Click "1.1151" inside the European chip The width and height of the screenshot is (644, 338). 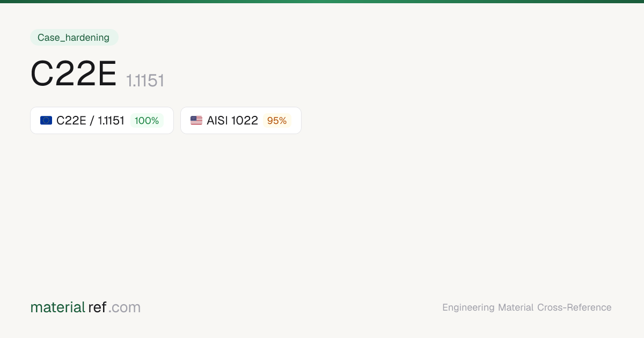(x=111, y=121)
